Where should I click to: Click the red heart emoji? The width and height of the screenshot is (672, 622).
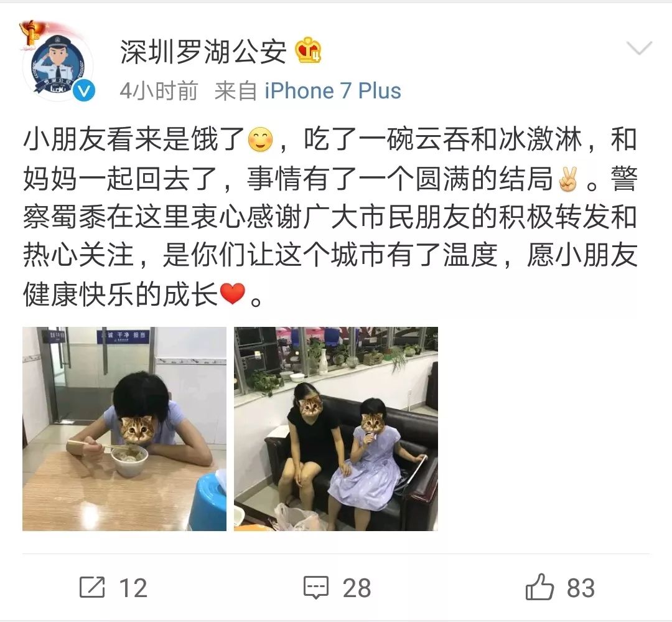[232, 295]
